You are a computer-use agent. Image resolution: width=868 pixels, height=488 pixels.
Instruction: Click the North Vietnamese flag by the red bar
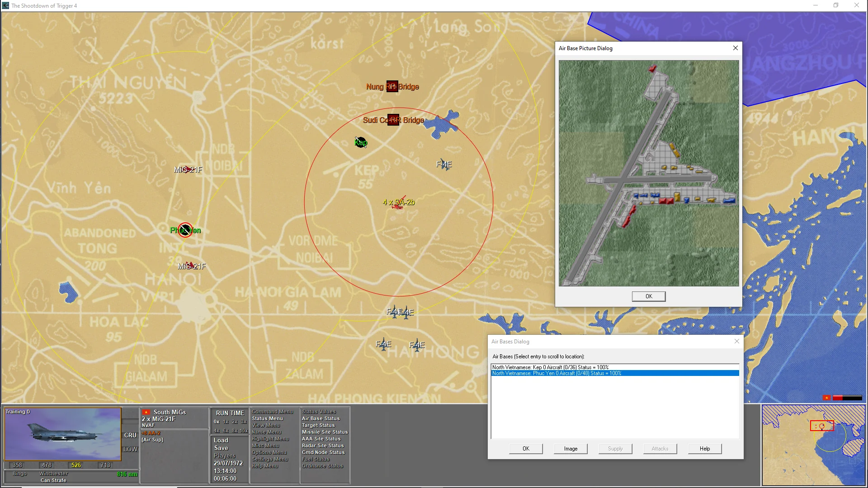coord(827,398)
